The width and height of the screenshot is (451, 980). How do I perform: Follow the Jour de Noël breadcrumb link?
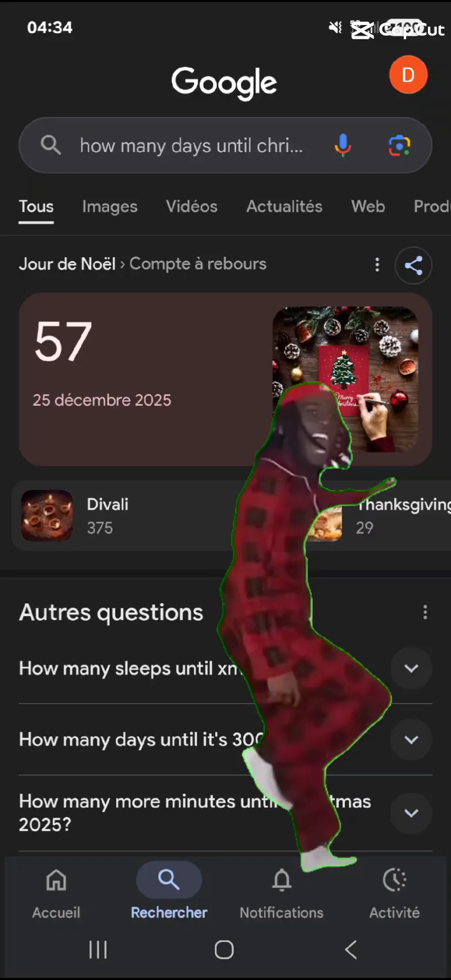point(67,264)
